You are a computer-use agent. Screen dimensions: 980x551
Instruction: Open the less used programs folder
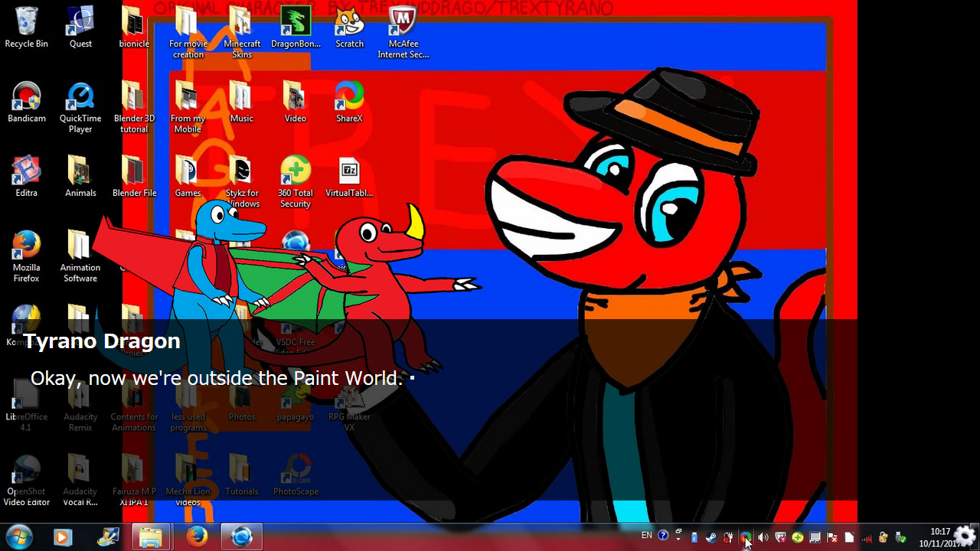[188, 406]
